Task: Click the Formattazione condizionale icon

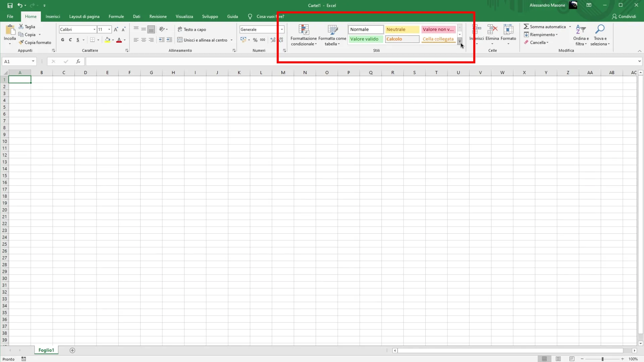Action: pyautogui.click(x=304, y=30)
